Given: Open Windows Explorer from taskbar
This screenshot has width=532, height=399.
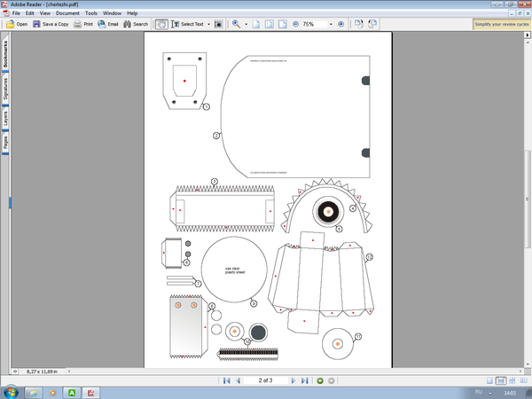Looking at the screenshot, I should (34, 393).
